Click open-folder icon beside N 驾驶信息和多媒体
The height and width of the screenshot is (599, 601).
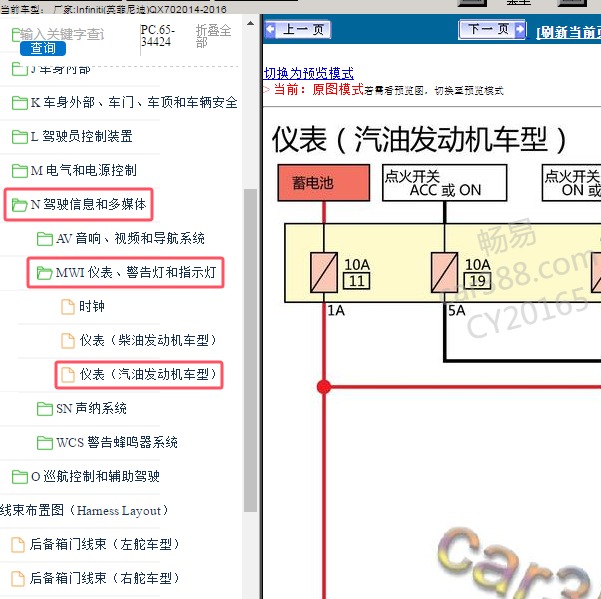20,205
